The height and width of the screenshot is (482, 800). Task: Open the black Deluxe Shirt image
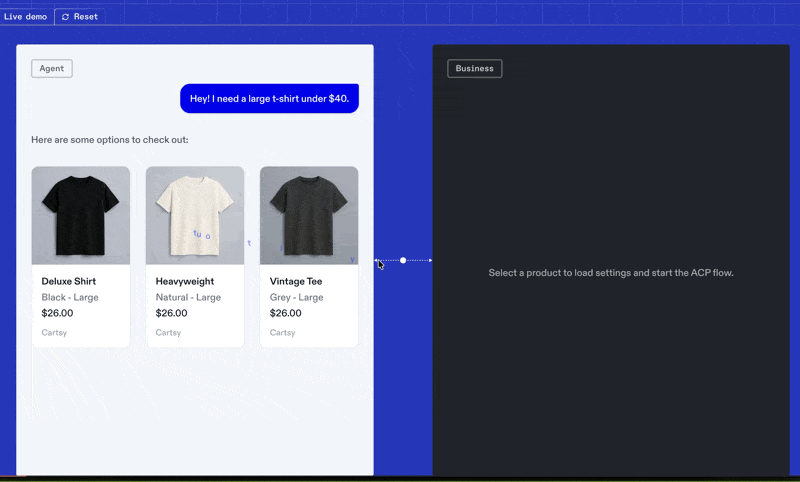point(81,215)
